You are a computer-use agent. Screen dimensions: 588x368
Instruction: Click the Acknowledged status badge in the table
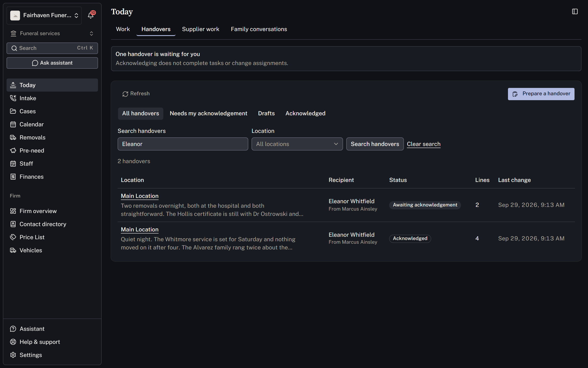click(x=410, y=239)
